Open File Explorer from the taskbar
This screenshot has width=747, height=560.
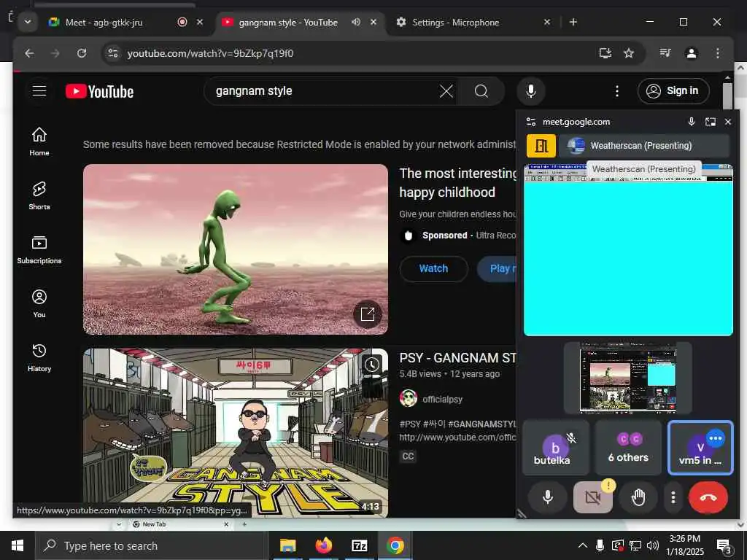click(x=287, y=545)
